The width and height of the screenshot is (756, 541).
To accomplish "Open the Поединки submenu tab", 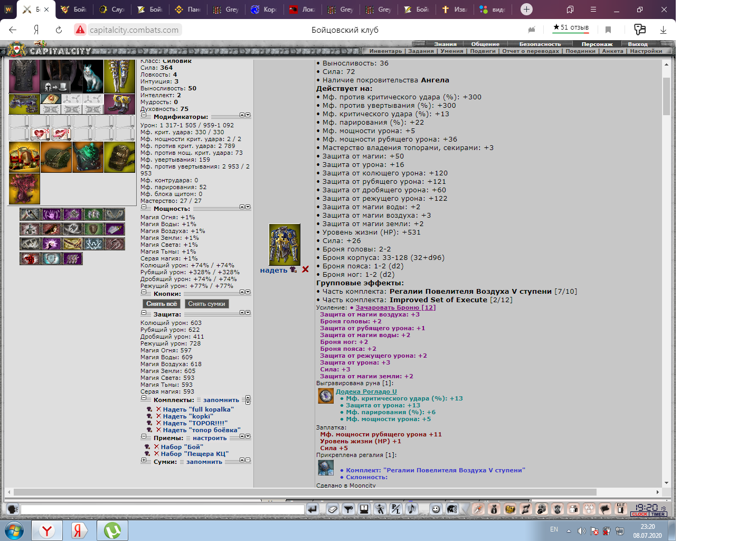I will coord(580,51).
